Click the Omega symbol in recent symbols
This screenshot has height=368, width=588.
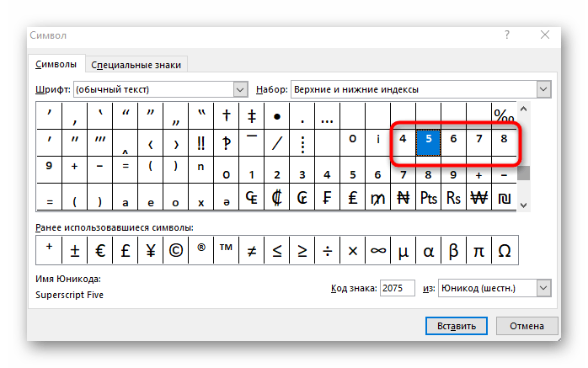505,250
